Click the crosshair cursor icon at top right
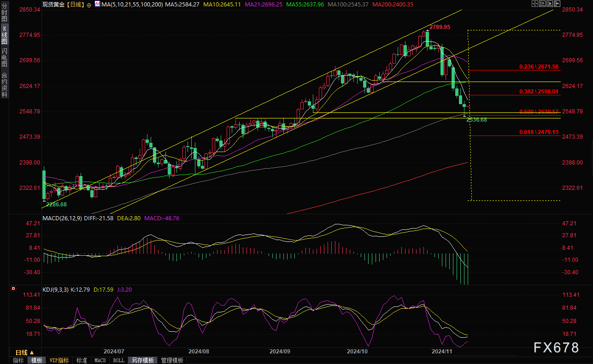 coord(534,4)
